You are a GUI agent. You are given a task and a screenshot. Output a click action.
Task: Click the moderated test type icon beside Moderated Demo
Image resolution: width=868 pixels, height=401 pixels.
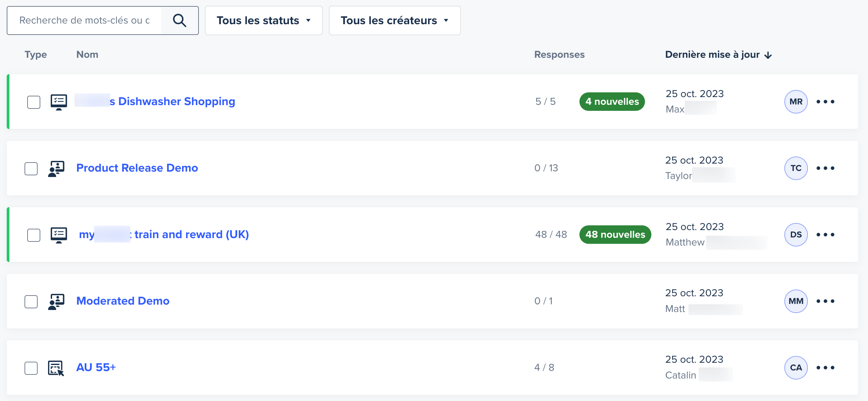pyautogui.click(x=56, y=301)
